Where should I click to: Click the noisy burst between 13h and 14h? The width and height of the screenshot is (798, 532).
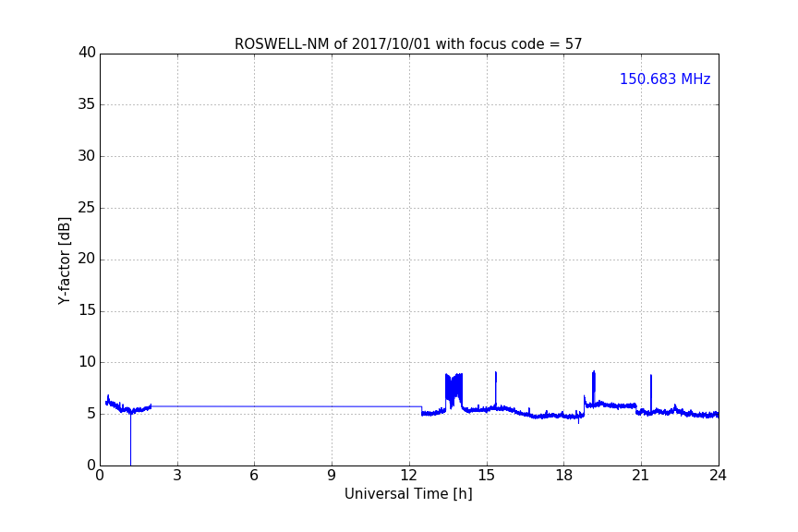453,392
